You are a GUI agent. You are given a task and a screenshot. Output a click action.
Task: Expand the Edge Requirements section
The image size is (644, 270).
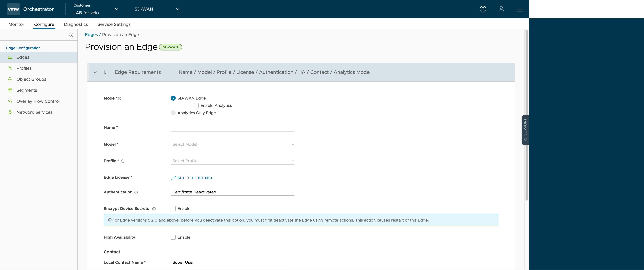tap(95, 72)
